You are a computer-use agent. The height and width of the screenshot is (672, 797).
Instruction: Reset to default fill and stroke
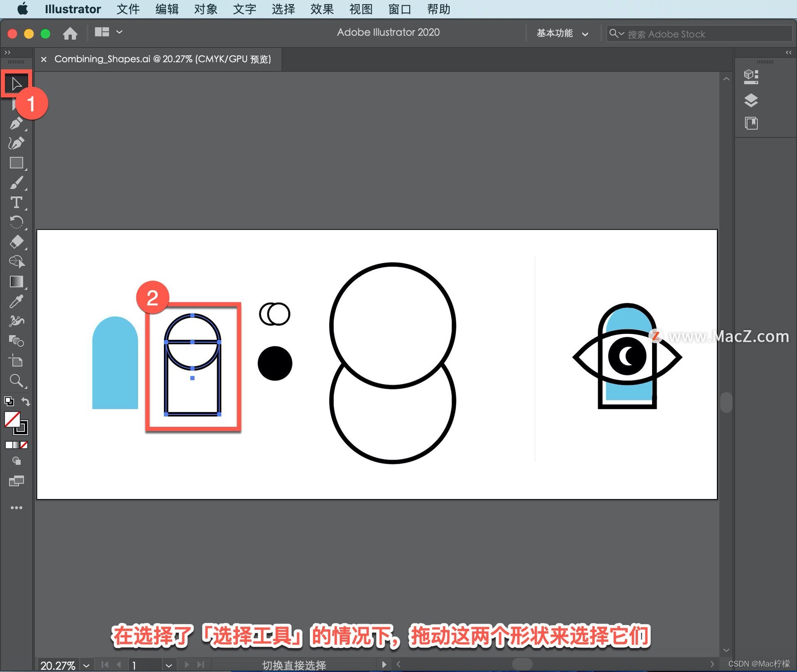[x=9, y=401]
